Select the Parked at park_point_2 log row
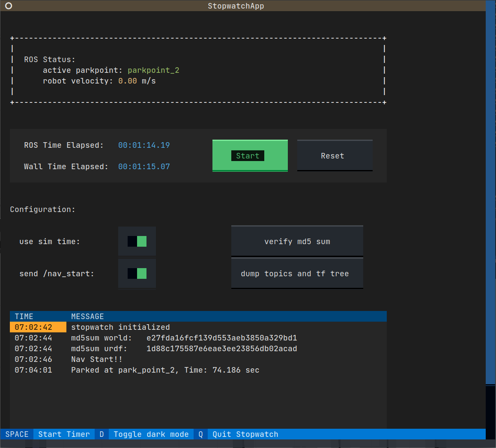This screenshot has height=448, width=496. pyautogui.click(x=198, y=370)
